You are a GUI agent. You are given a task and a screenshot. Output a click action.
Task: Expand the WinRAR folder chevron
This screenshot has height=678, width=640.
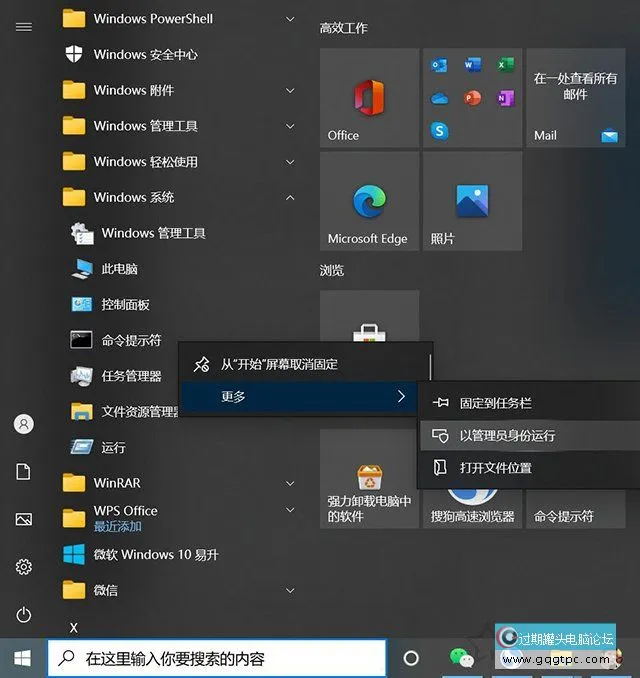pyautogui.click(x=290, y=483)
